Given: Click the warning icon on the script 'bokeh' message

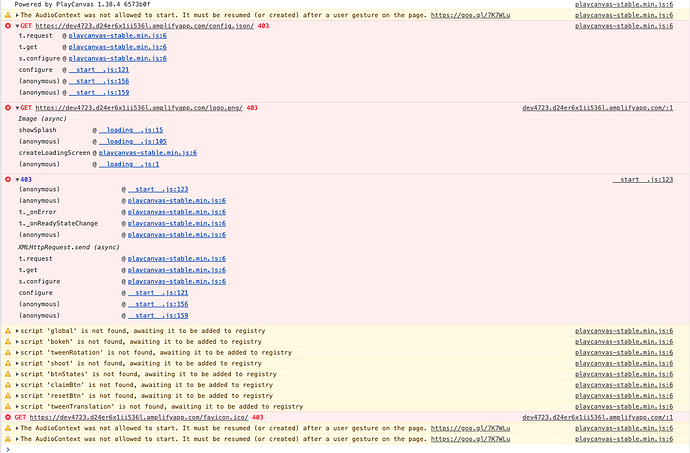Looking at the screenshot, I should pos(8,341).
